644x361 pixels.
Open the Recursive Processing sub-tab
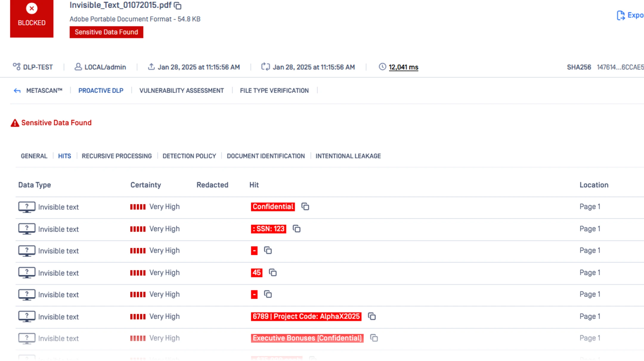click(117, 156)
